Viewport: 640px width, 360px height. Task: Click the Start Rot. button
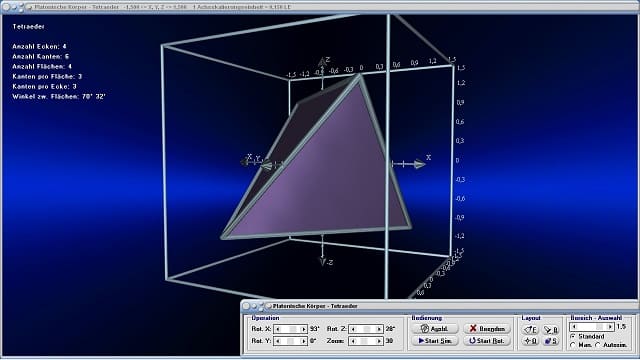pyautogui.click(x=487, y=341)
